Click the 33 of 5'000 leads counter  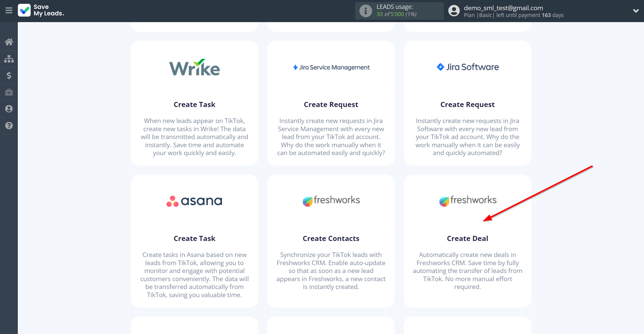pos(396,14)
